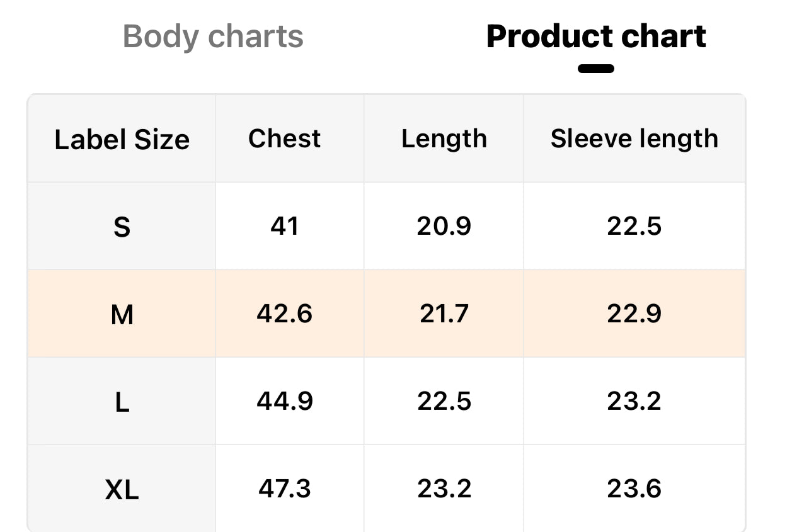The height and width of the screenshot is (532, 809).
Task: Click the Length column header
Action: tap(444, 139)
